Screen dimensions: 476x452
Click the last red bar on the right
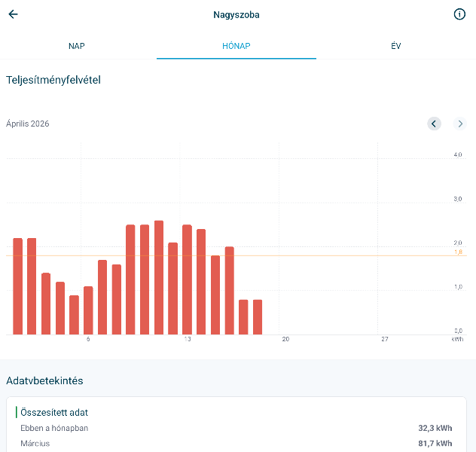258,317
